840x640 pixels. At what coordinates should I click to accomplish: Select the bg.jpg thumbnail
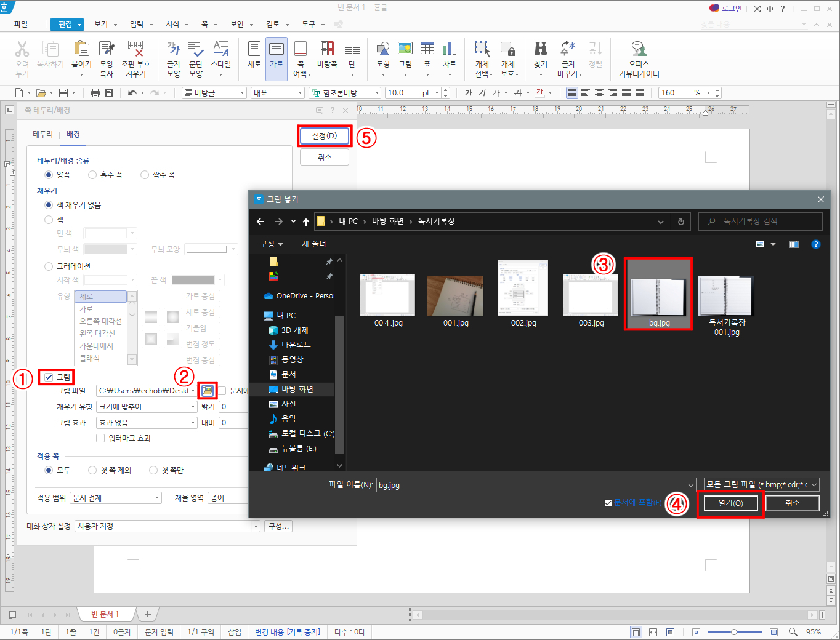659,294
